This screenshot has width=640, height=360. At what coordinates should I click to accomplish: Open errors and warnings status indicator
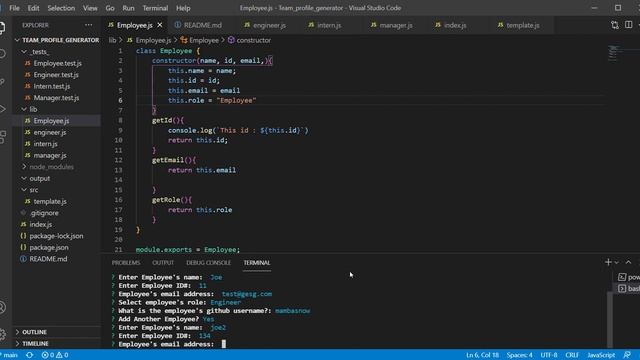[x=55, y=355]
